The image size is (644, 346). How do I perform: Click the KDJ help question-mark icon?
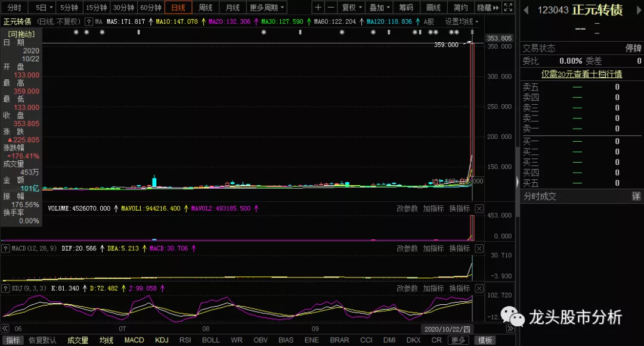click(6, 288)
